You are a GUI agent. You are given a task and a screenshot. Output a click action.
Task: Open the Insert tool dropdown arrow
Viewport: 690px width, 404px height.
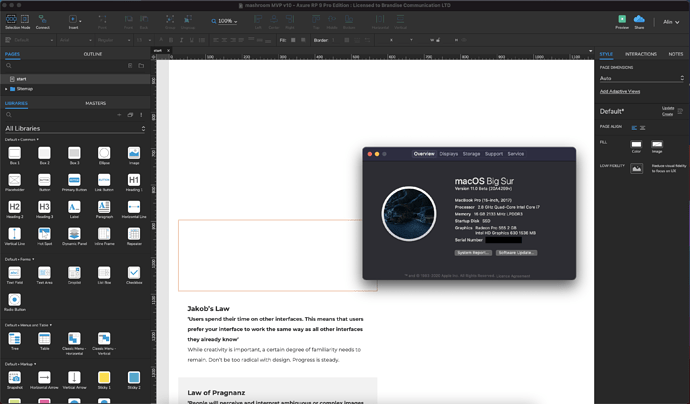pos(80,20)
